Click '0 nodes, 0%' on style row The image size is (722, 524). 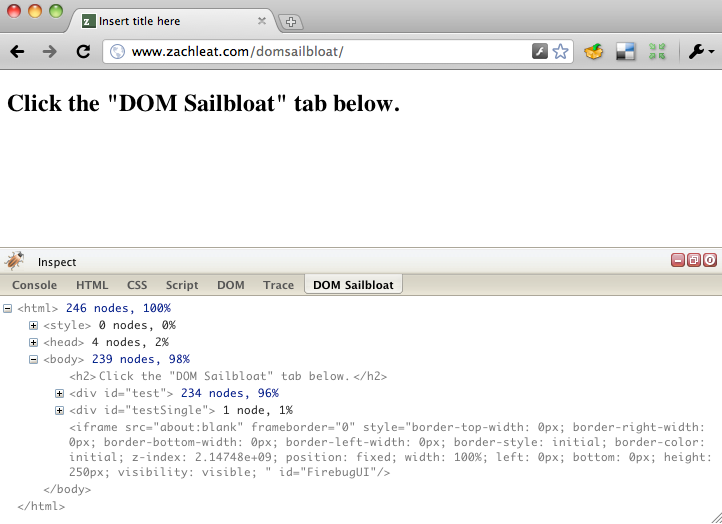tap(137, 326)
